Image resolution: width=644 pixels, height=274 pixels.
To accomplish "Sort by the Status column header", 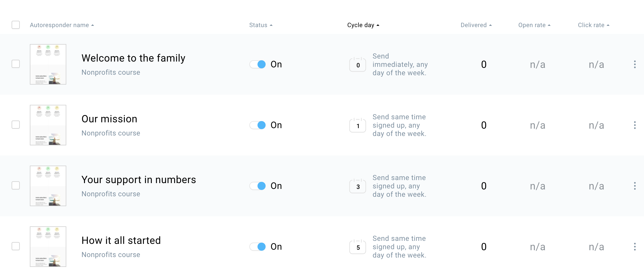I will pos(271,25).
